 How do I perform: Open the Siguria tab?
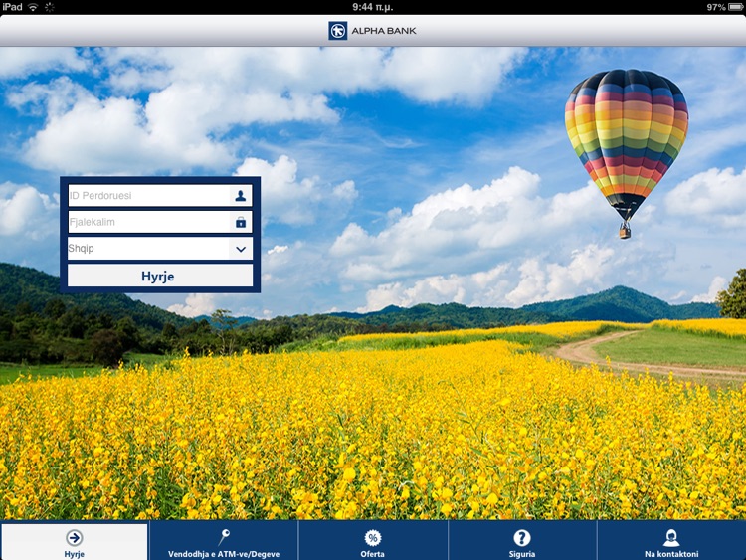tap(522, 541)
